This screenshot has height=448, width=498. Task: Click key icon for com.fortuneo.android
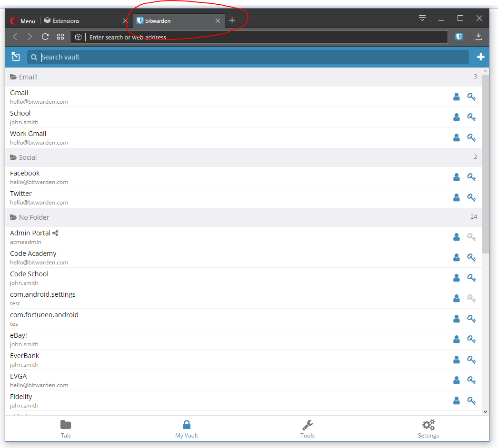[x=471, y=319]
